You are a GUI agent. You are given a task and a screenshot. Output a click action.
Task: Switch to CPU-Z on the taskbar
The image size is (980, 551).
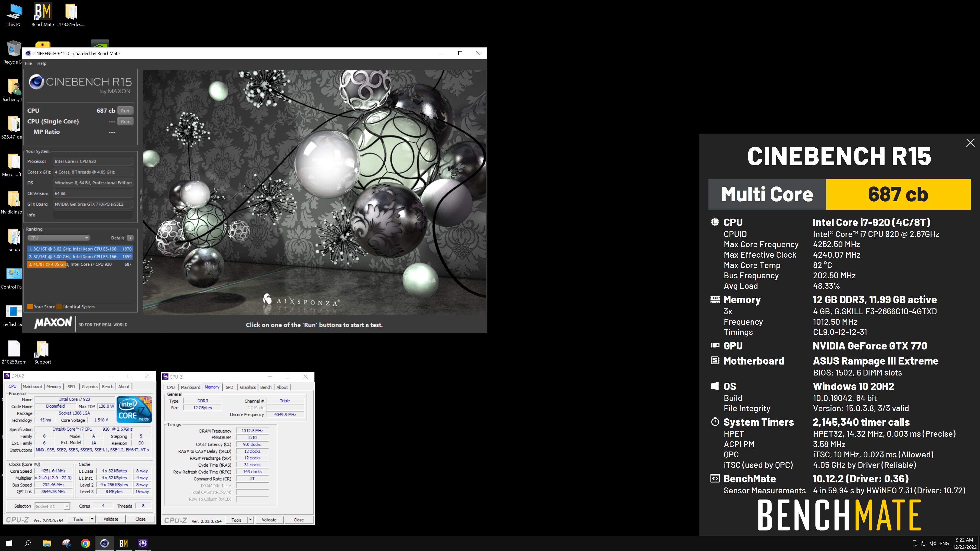(x=143, y=543)
